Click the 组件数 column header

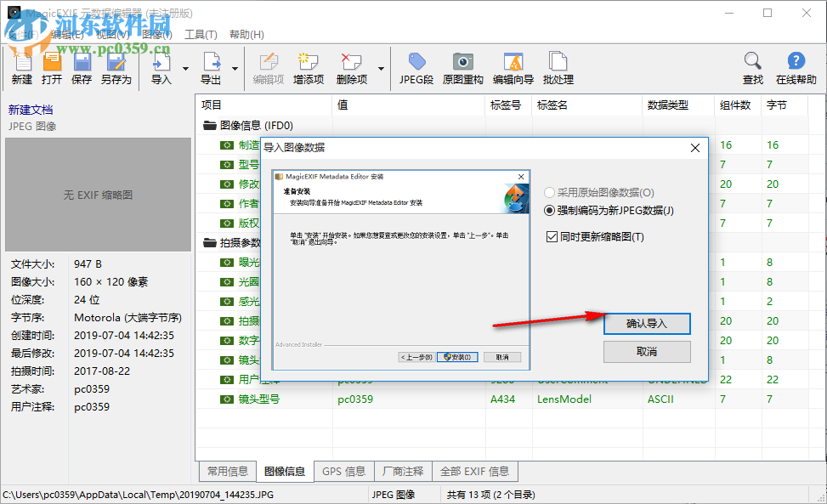point(738,105)
